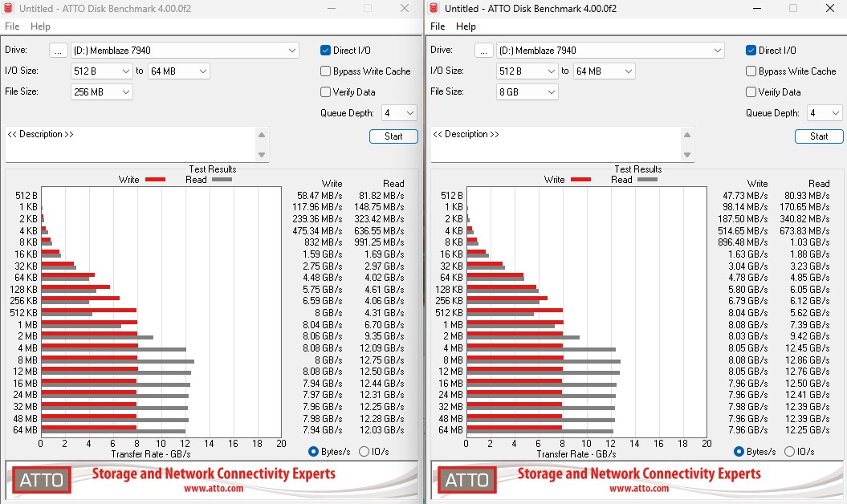847x504 pixels.
Task: Open www.atto.com link in left window
Action: [214, 488]
